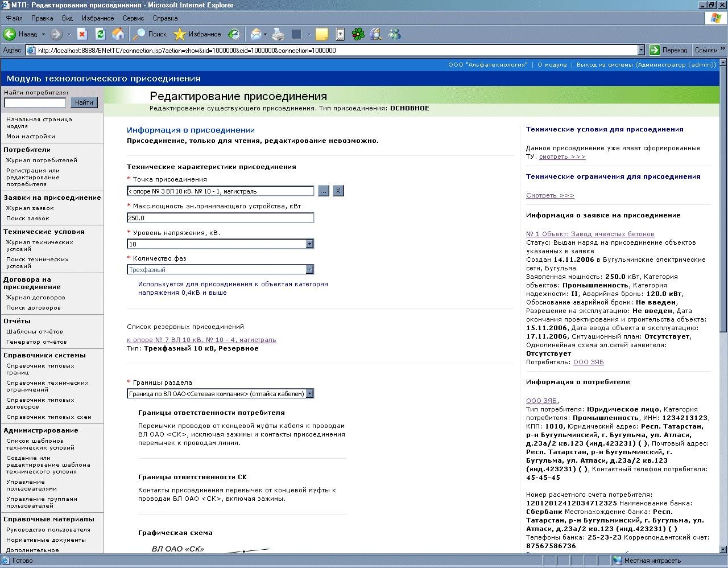
Task: Click the Точка присоединения input field
Action: click(221, 191)
